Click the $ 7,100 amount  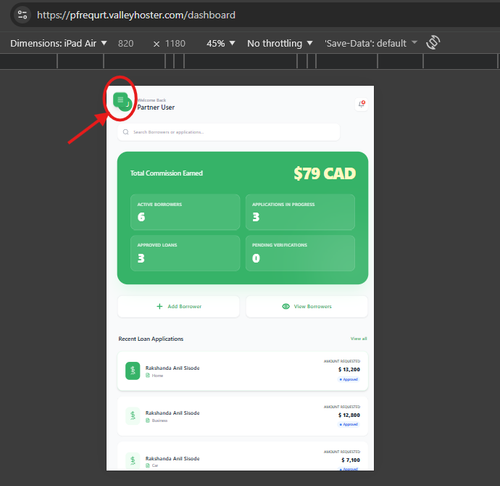[x=351, y=460]
